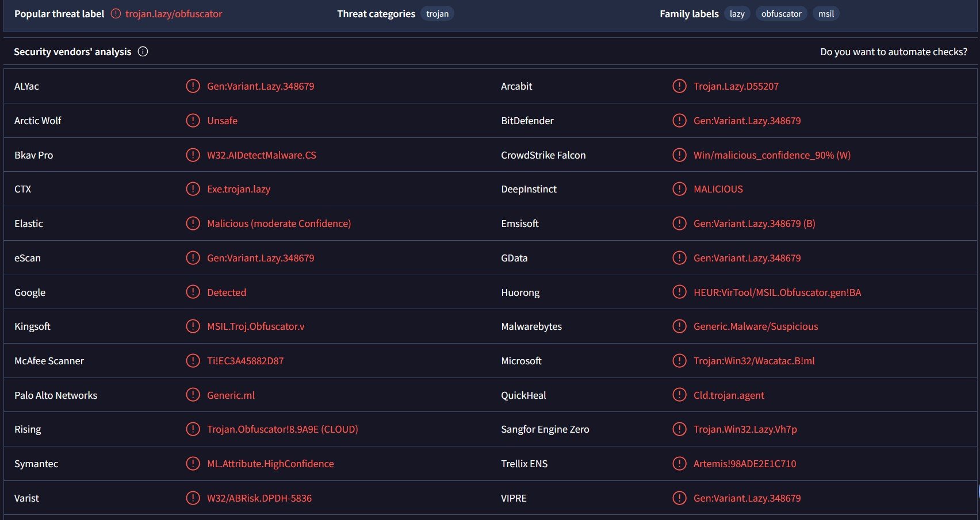This screenshot has height=520, width=980.
Task: Click the Symantec detection alert icon
Action: point(193,464)
